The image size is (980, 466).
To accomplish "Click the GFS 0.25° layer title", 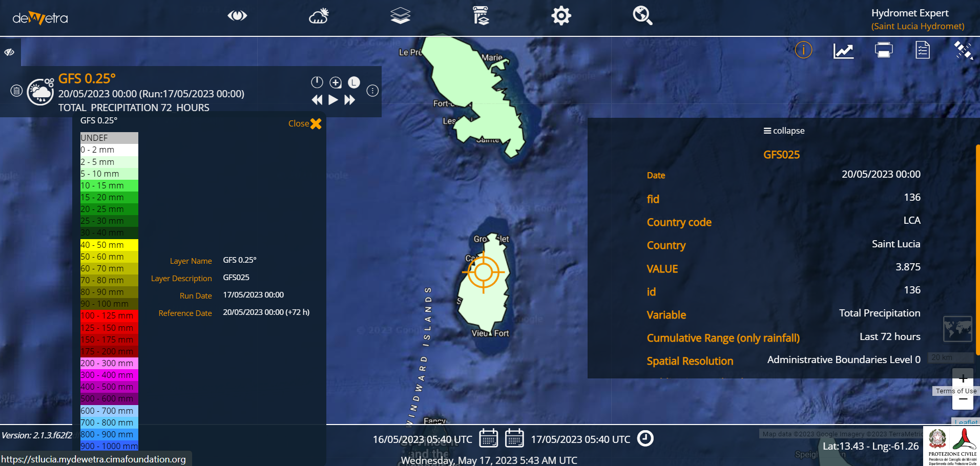I will [87, 78].
